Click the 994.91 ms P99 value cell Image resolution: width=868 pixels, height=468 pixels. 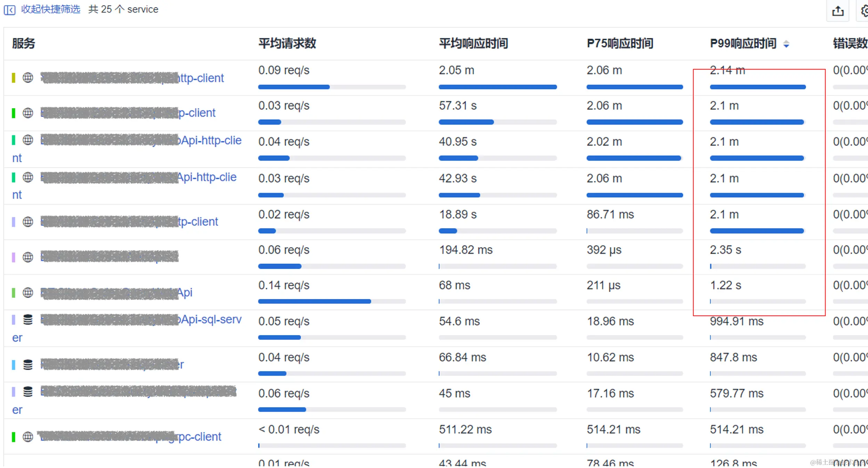coord(736,321)
